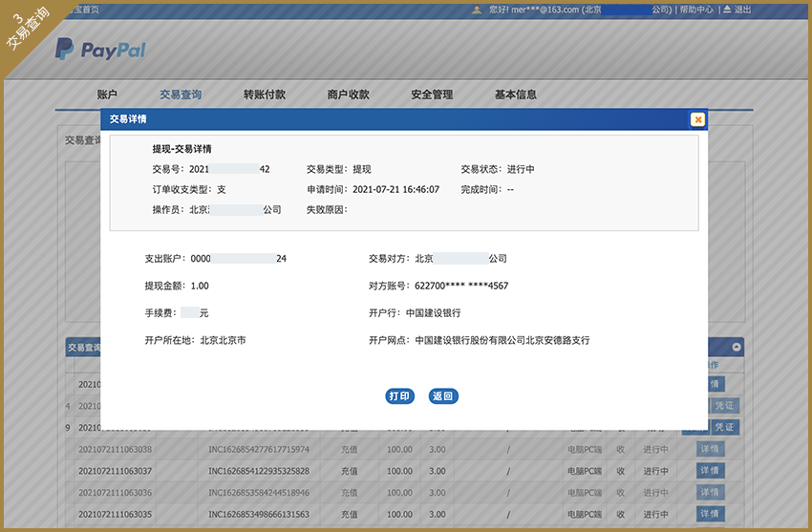Go to the 商户收款 tab
This screenshot has height=532, width=812.
click(x=348, y=95)
